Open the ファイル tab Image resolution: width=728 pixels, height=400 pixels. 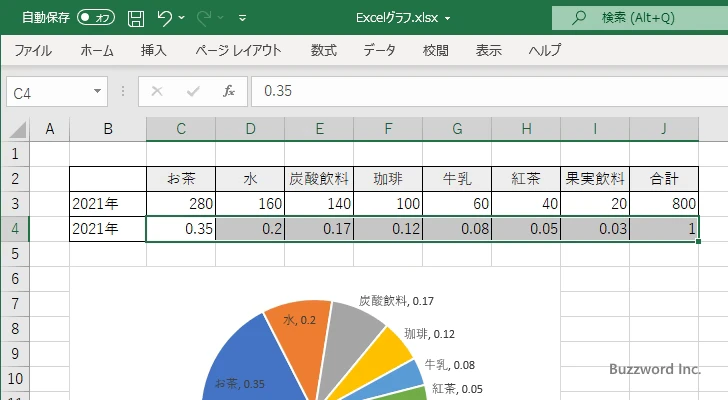click(32, 50)
